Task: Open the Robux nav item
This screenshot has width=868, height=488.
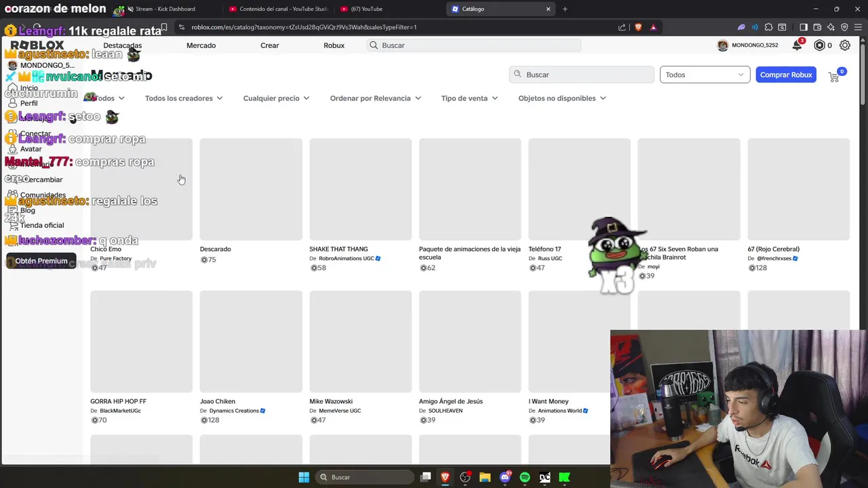Action: pyautogui.click(x=334, y=45)
